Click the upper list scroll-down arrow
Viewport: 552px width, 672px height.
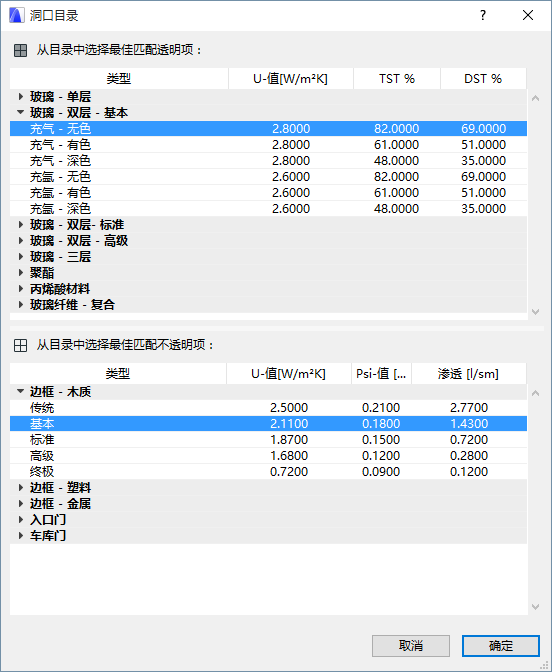(x=535, y=312)
